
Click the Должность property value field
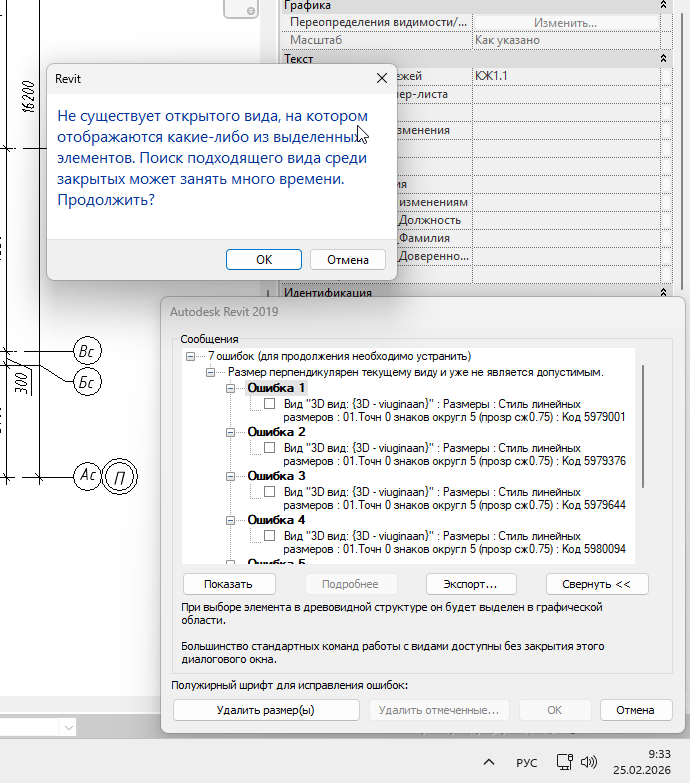click(x=566, y=220)
